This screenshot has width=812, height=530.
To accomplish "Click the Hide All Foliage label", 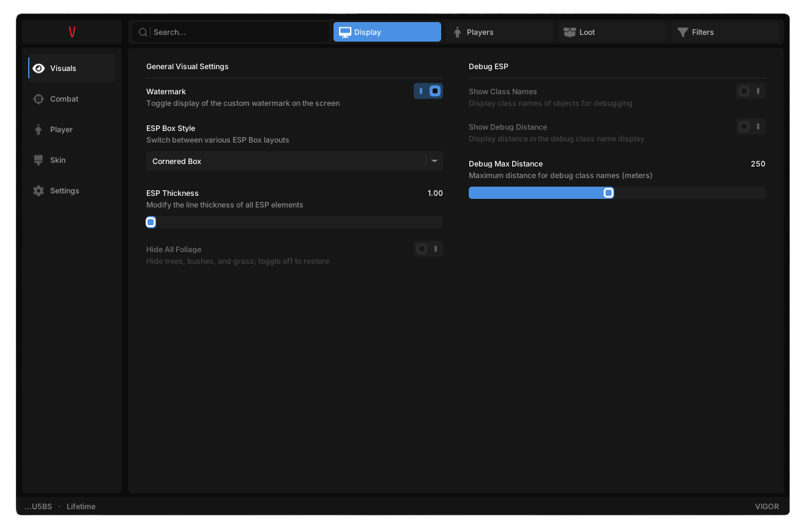I will point(174,250).
